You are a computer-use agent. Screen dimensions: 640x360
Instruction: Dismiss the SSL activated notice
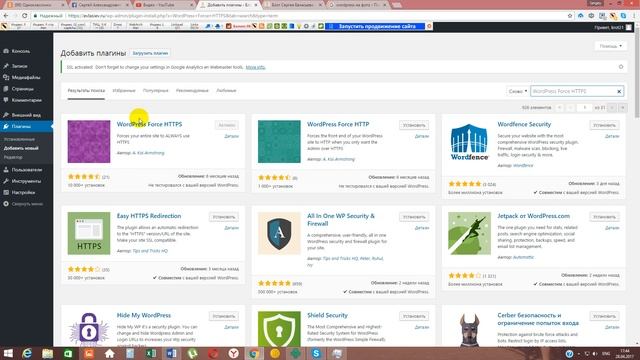(621, 67)
